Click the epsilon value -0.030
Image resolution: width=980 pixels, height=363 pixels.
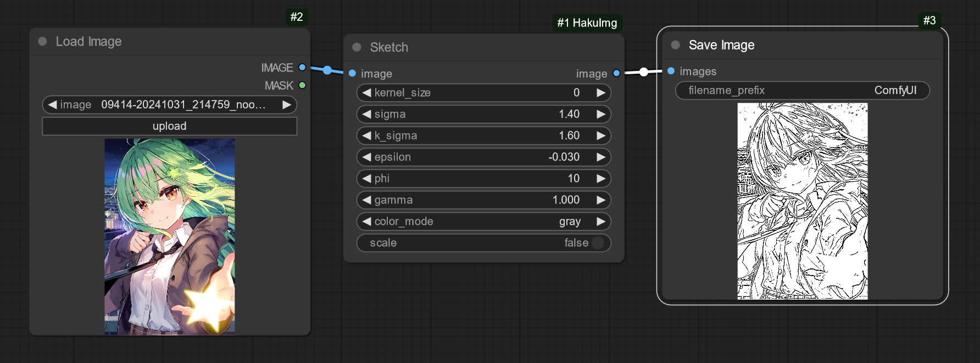coord(564,157)
